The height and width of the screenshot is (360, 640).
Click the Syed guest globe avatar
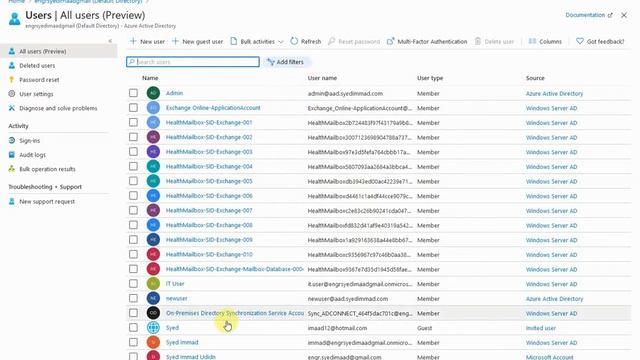click(153, 327)
